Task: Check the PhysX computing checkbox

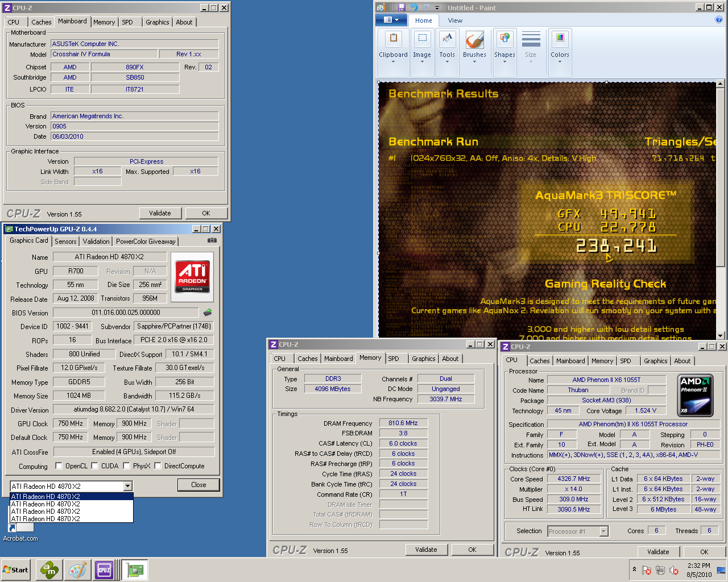Action: (x=126, y=466)
